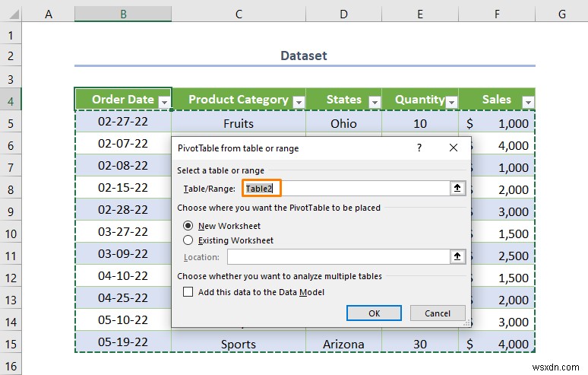The image size is (588, 375).
Task: Click the Table/Range input field
Action: click(346, 189)
